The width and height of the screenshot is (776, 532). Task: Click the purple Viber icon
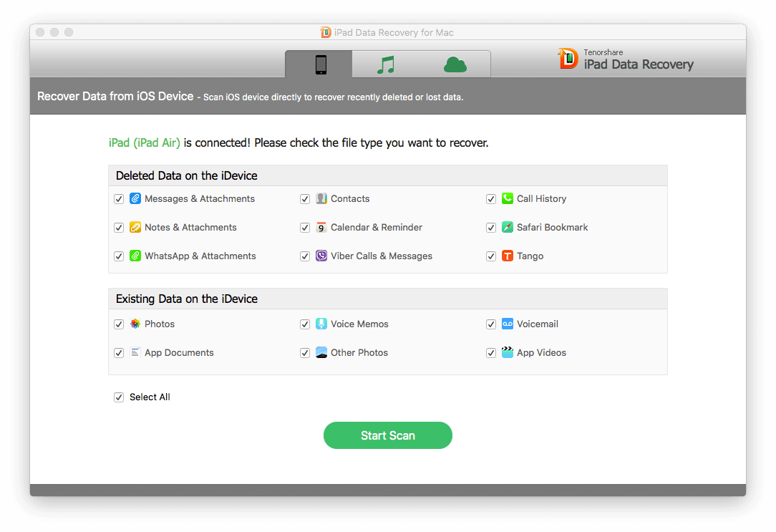321,256
